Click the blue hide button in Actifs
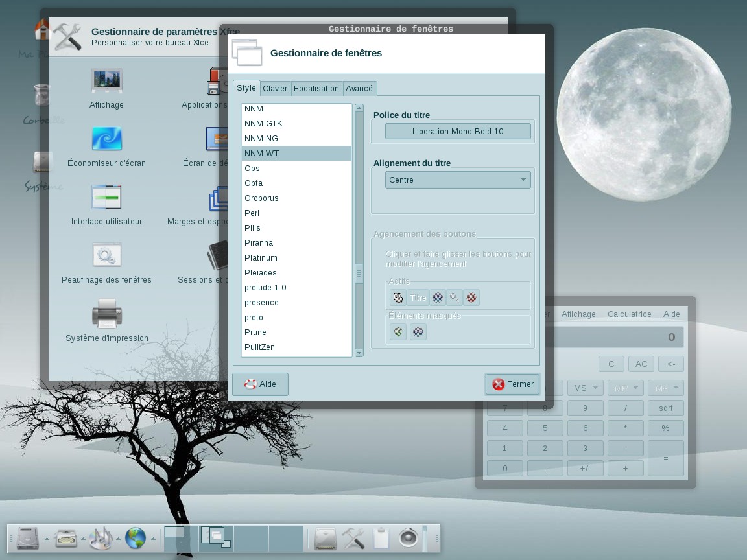 [437, 297]
